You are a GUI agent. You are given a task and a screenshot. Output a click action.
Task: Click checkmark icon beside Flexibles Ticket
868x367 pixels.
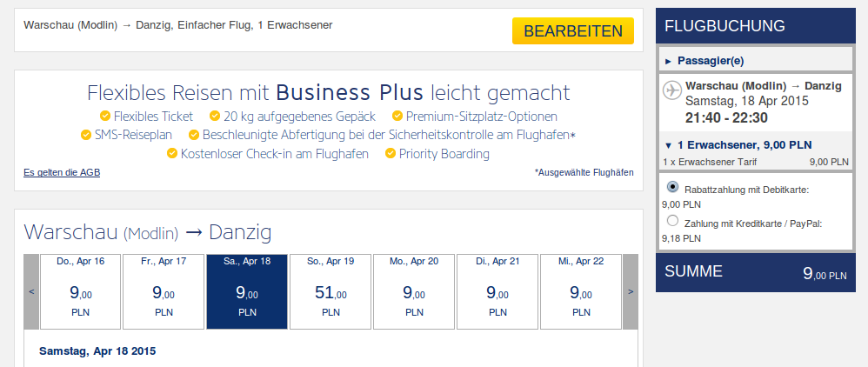coord(104,116)
